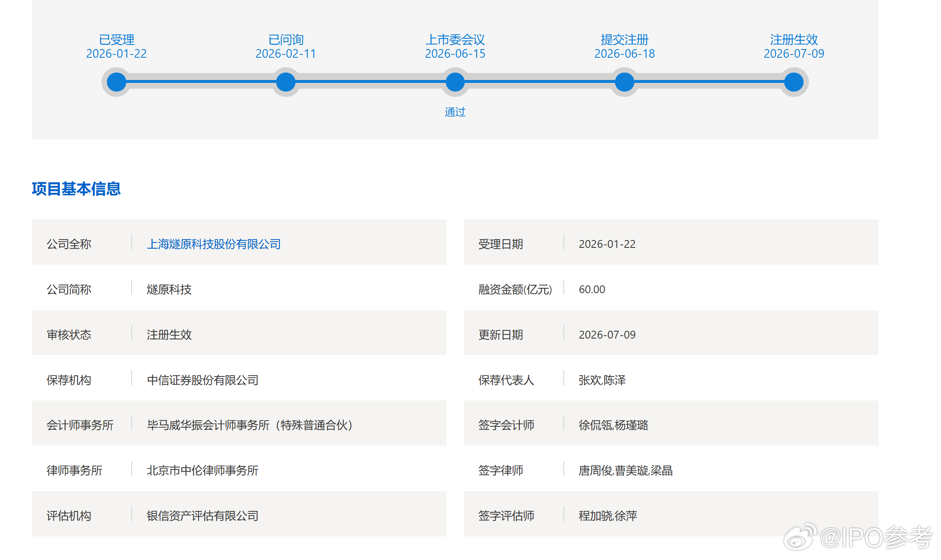The width and height of the screenshot is (941, 560).
Task: Select the 已受理 stage label
Action: [x=116, y=40]
